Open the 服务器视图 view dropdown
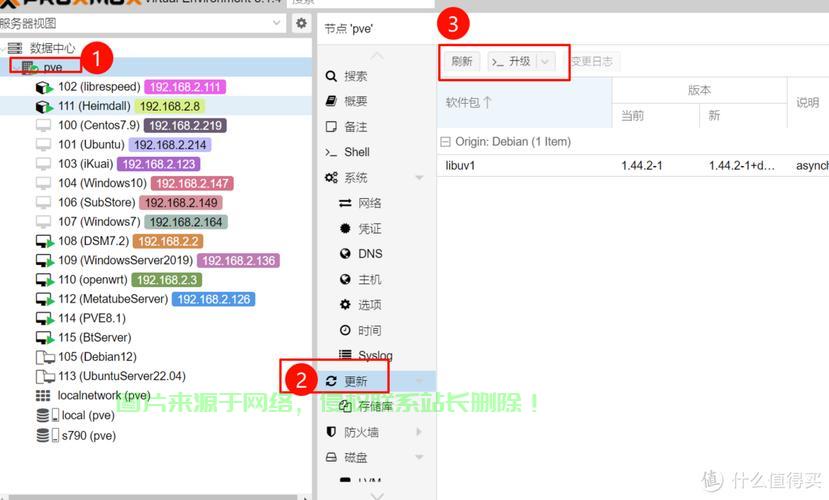This screenshot has height=500, width=829. pos(277,23)
